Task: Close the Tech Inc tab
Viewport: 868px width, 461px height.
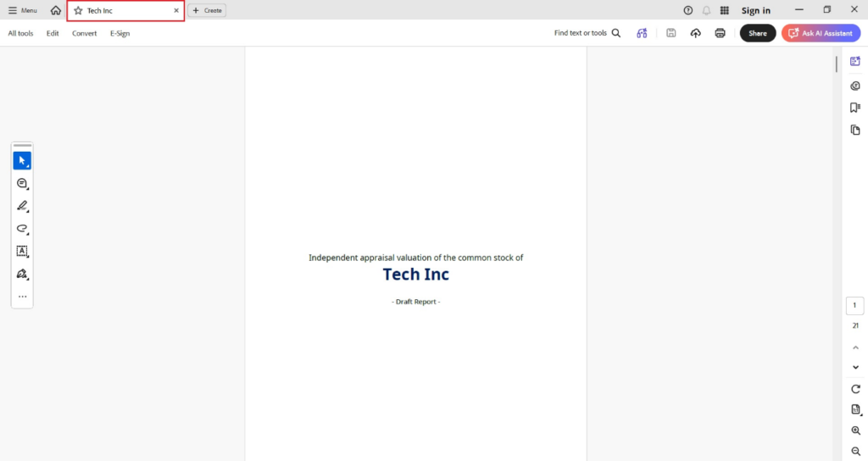Action: point(176,10)
